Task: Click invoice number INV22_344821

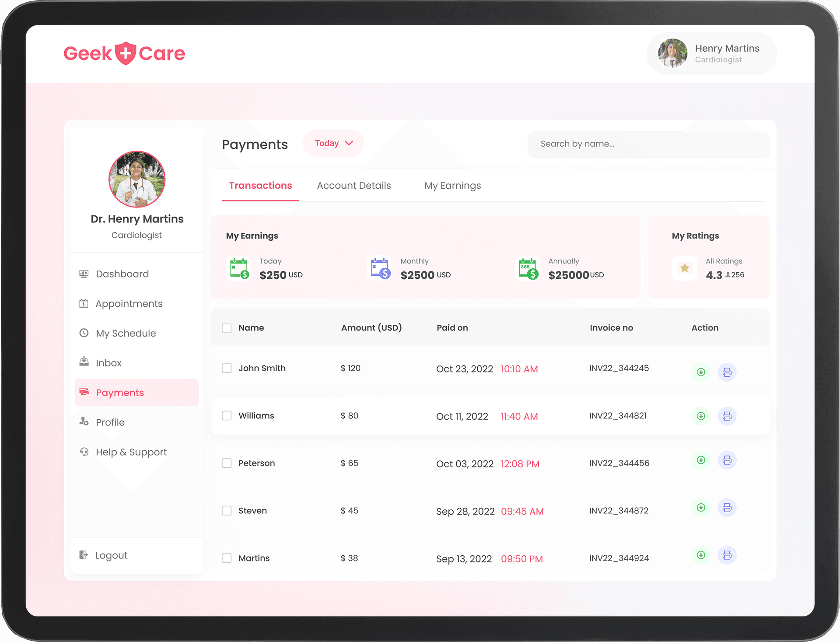Action: coord(618,416)
